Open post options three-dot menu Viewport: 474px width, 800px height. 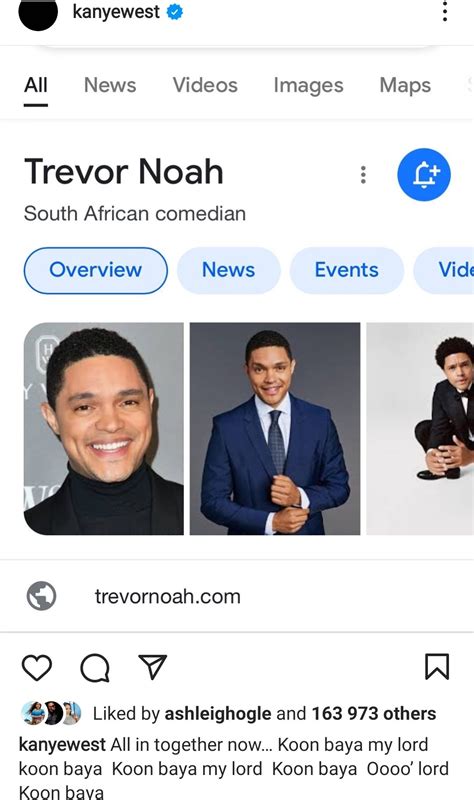click(x=445, y=11)
